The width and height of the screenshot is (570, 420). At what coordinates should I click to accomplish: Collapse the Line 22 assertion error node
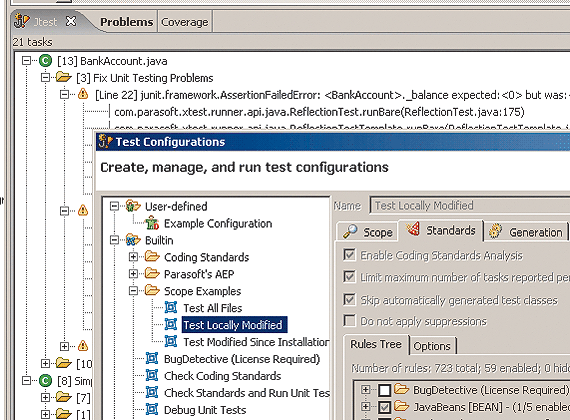pyautogui.click(x=64, y=95)
